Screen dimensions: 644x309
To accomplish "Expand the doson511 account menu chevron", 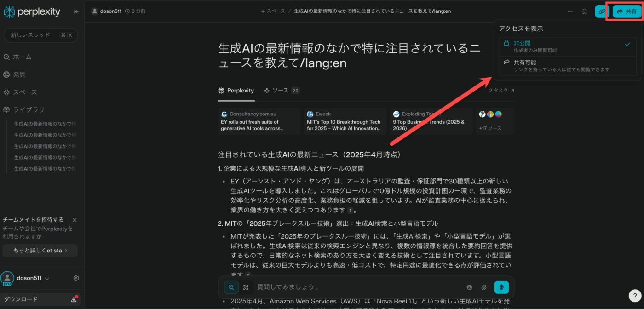I will point(47,279).
